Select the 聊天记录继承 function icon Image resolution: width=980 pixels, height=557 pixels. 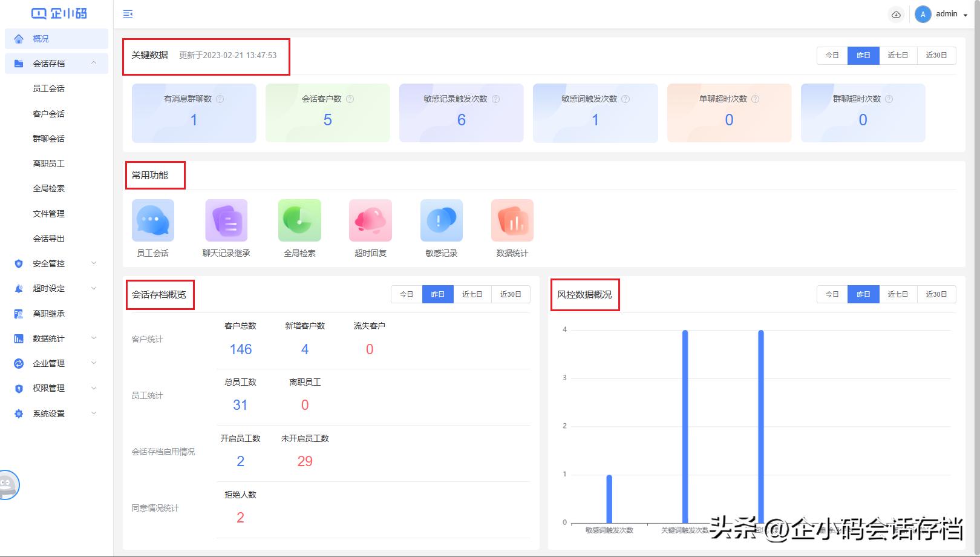pos(227,220)
